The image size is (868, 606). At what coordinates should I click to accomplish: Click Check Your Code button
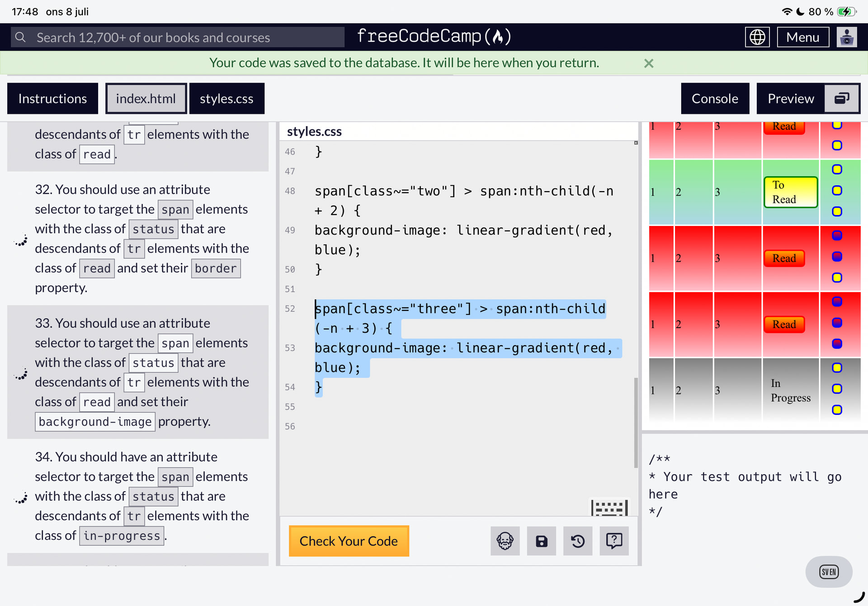349,541
